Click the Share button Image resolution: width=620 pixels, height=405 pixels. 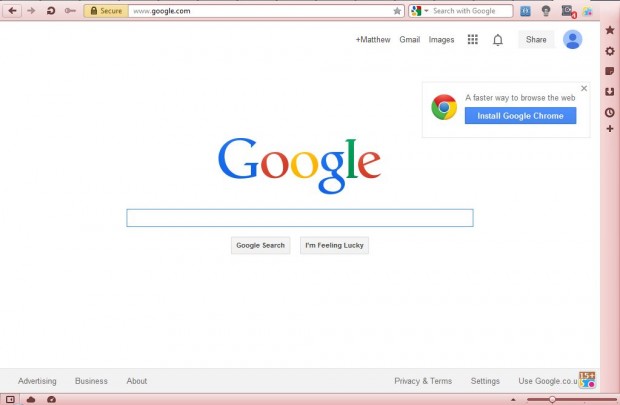pyautogui.click(x=536, y=40)
